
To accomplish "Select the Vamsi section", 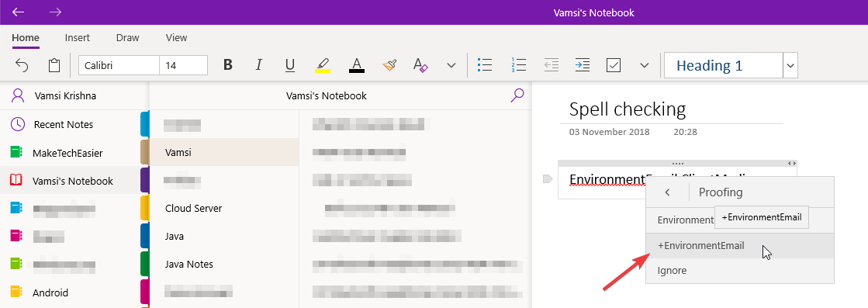I will pos(224,152).
